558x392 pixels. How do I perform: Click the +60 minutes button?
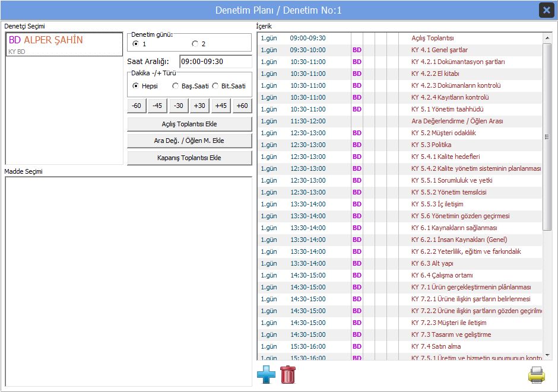click(x=242, y=106)
